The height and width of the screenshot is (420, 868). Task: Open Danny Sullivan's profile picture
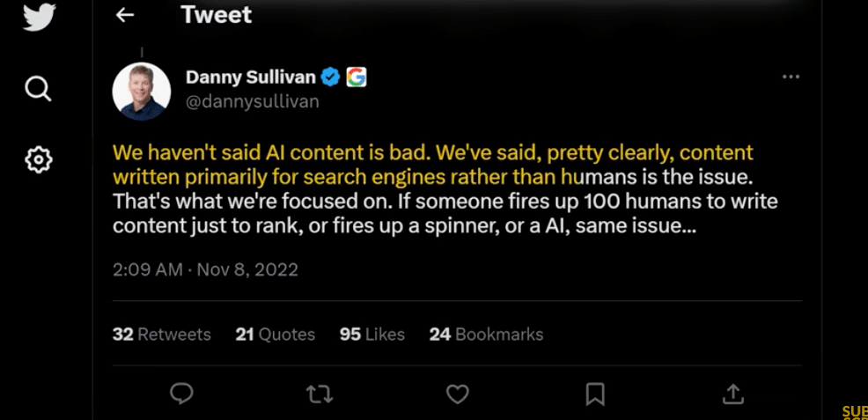coord(141,92)
